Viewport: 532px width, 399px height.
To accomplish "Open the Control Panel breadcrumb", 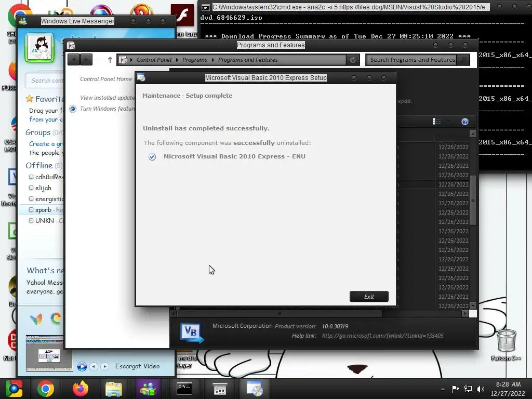I will click(154, 60).
